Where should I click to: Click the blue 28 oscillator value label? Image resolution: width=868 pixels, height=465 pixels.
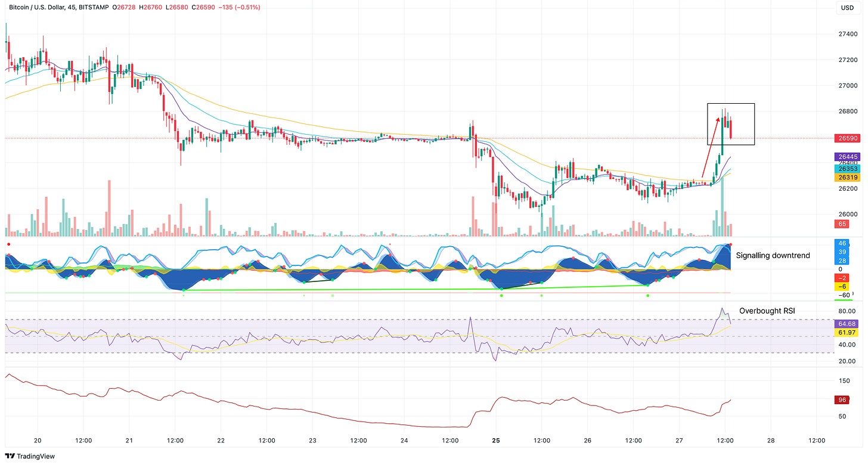point(842,262)
